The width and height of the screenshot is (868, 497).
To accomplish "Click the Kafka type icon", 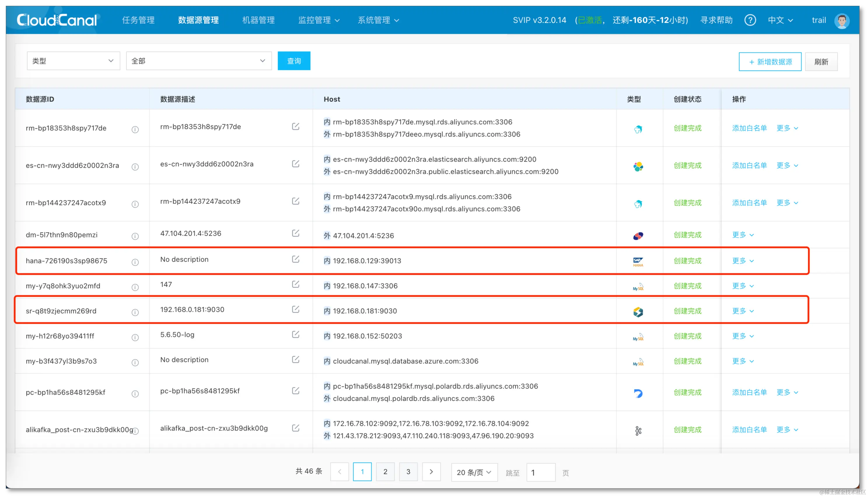I will click(638, 431).
